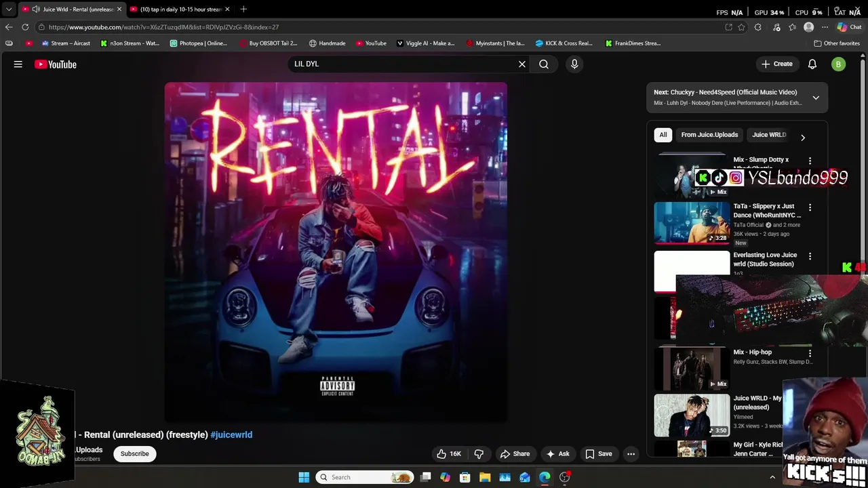This screenshot has width=868, height=488.
Task: Open options for Mix - Slump Dotty
Action: [810, 161]
